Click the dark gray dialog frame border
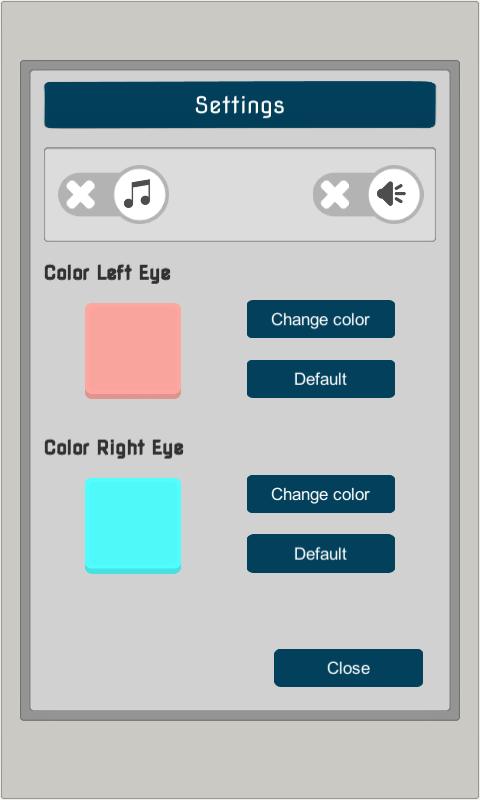 point(25,390)
